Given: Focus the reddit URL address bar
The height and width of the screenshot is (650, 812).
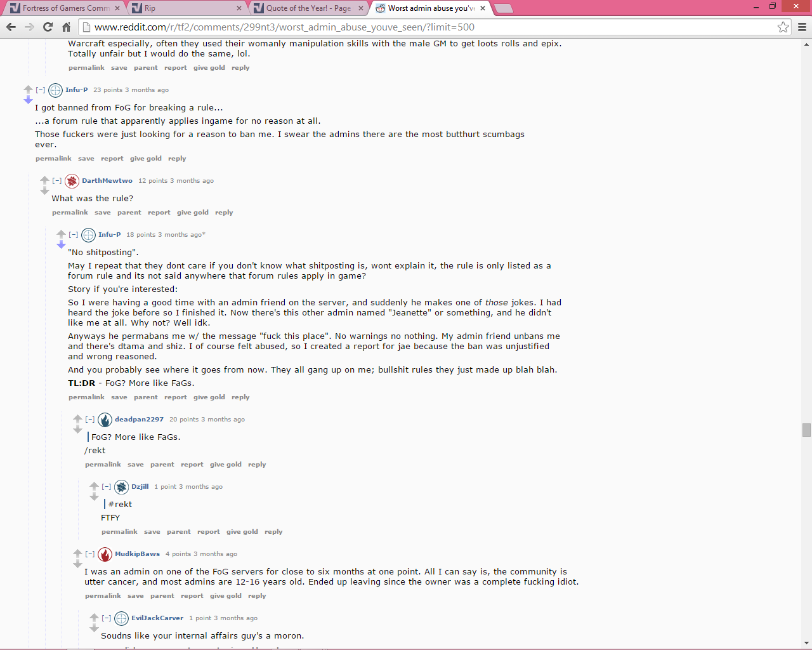Looking at the screenshot, I should (431, 27).
